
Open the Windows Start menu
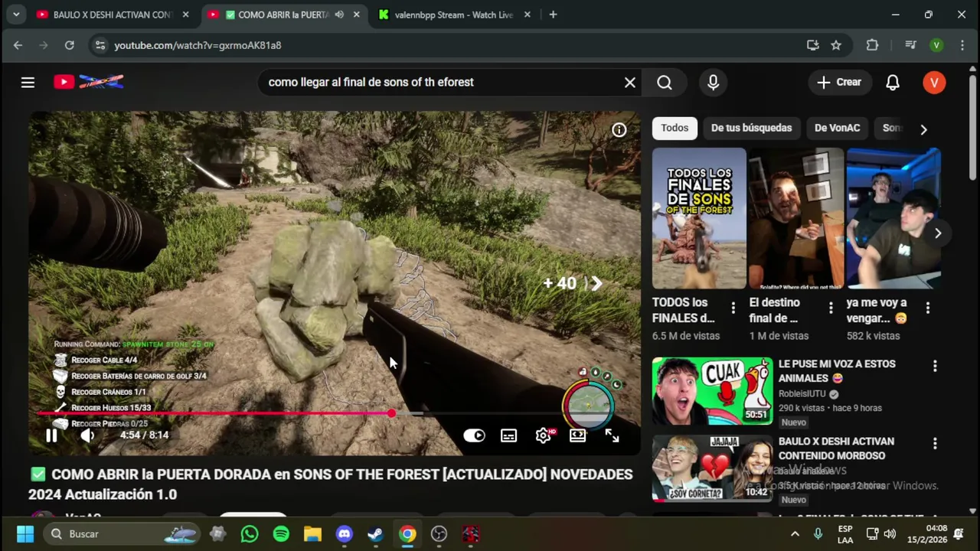(x=25, y=533)
